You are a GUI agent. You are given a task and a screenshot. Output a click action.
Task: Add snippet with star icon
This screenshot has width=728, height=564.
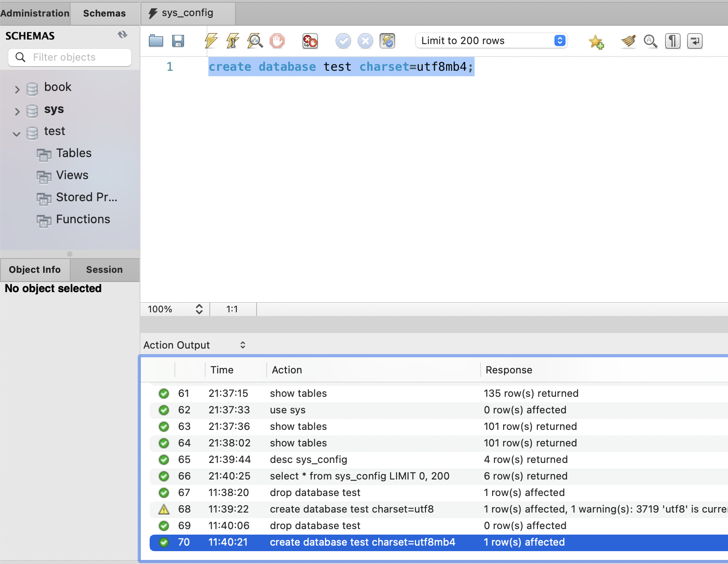[x=596, y=42]
